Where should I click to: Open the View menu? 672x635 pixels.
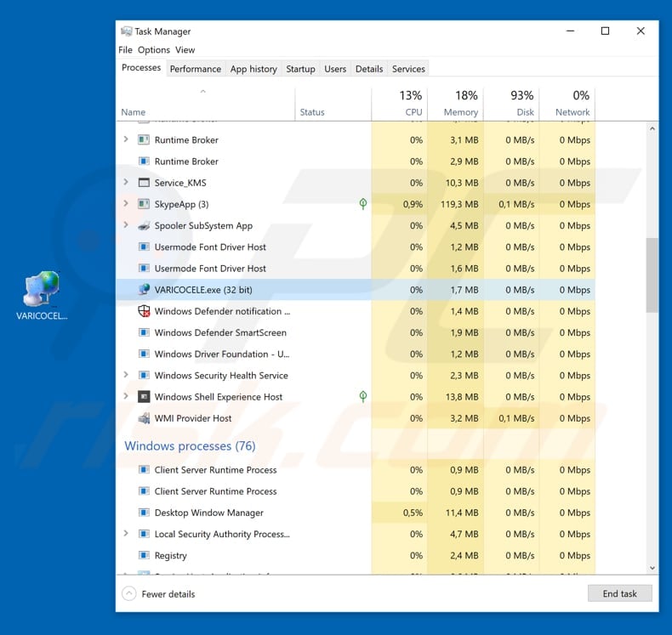click(185, 49)
